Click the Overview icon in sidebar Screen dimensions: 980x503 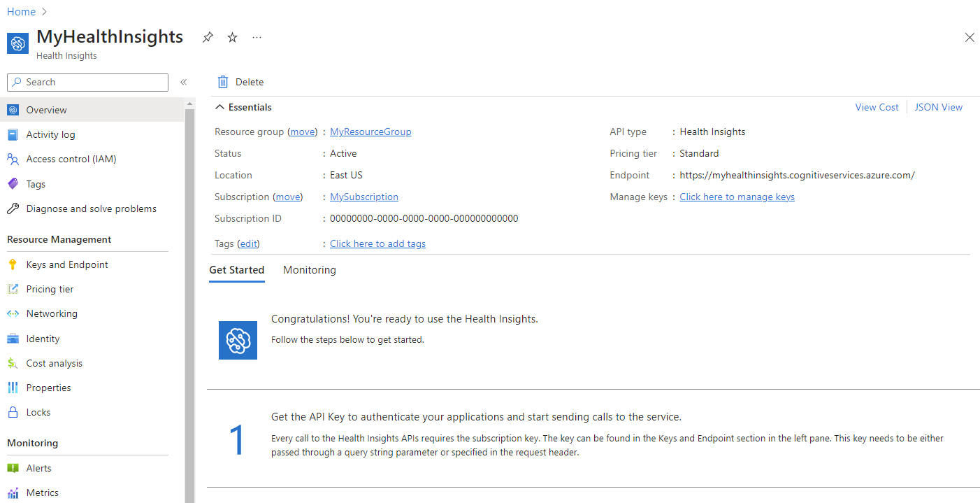13,110
